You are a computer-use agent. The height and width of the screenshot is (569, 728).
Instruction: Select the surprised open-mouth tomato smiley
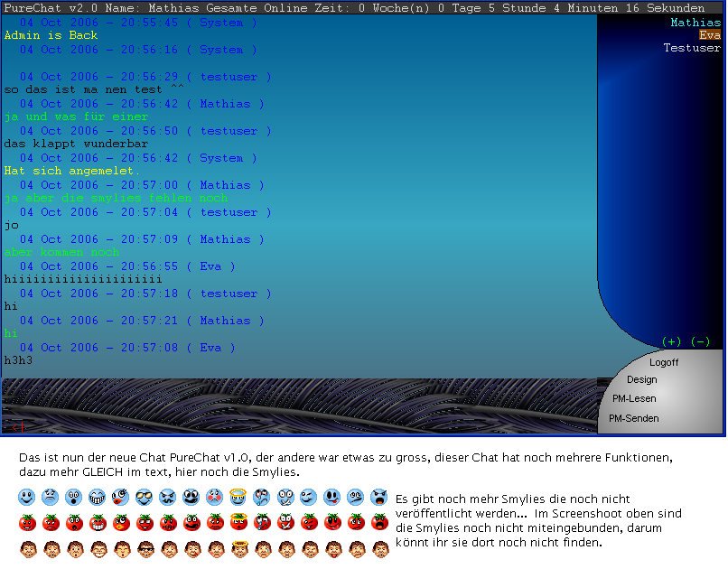(x=74, y=522)
